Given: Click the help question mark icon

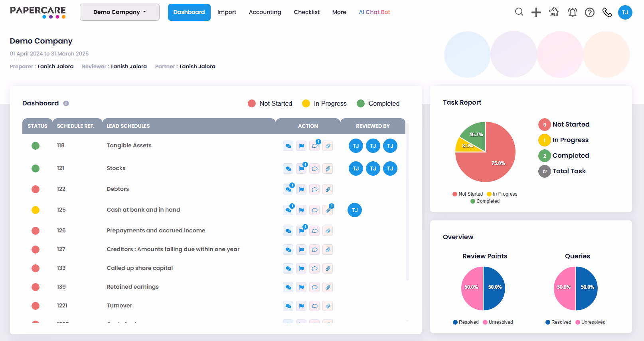Looking at the screenshot, I should click(590, 12).
